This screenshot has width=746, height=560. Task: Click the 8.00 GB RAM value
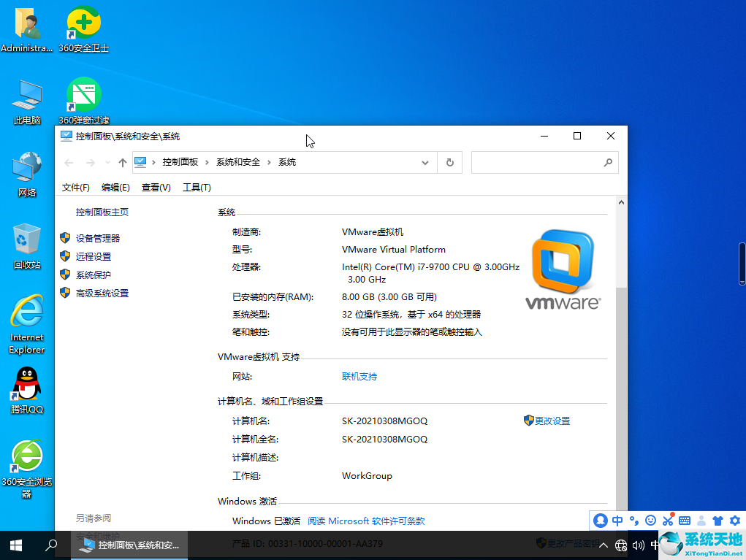coord(389,297)
